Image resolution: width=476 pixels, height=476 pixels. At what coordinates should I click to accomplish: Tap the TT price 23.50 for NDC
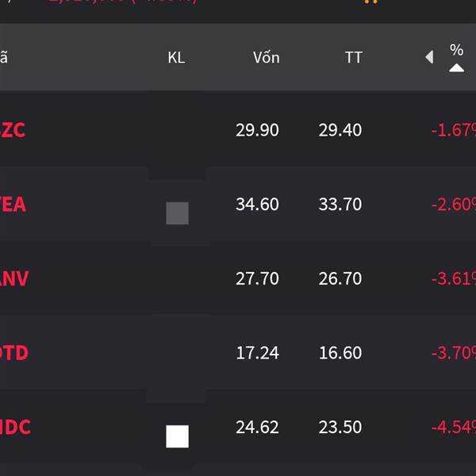point(340,428)
